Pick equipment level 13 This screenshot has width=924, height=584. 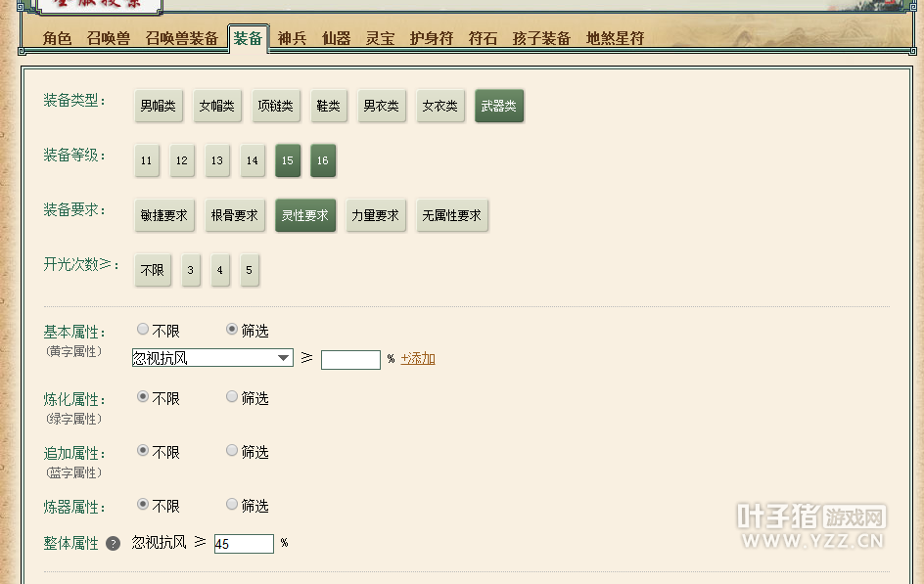click(x=216, y=160)
